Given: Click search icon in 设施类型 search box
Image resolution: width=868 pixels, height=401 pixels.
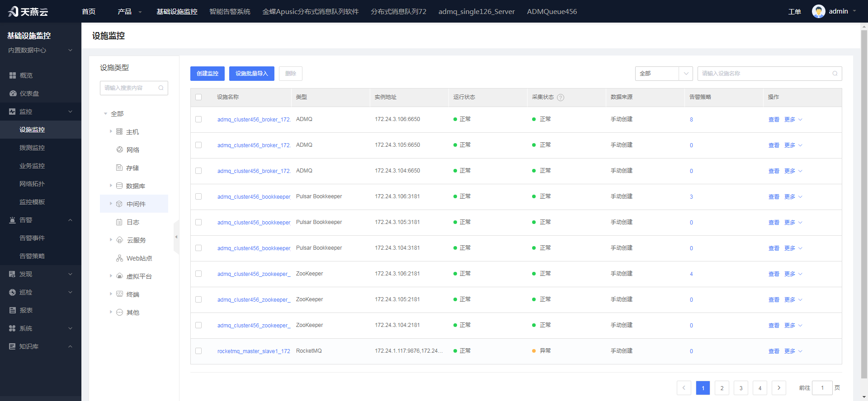Looking at the screenshot, I should (x=161, y=88).
